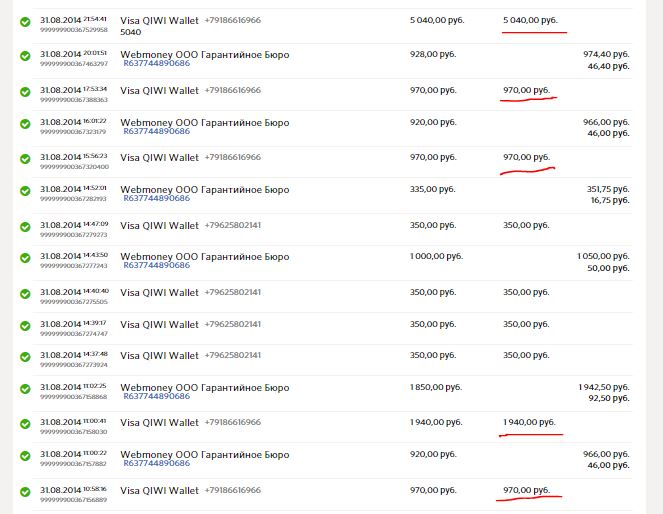Click the green check on the 11:00:41 row
The width and height of the screenshot is (663, 514).
coord(25,425)
